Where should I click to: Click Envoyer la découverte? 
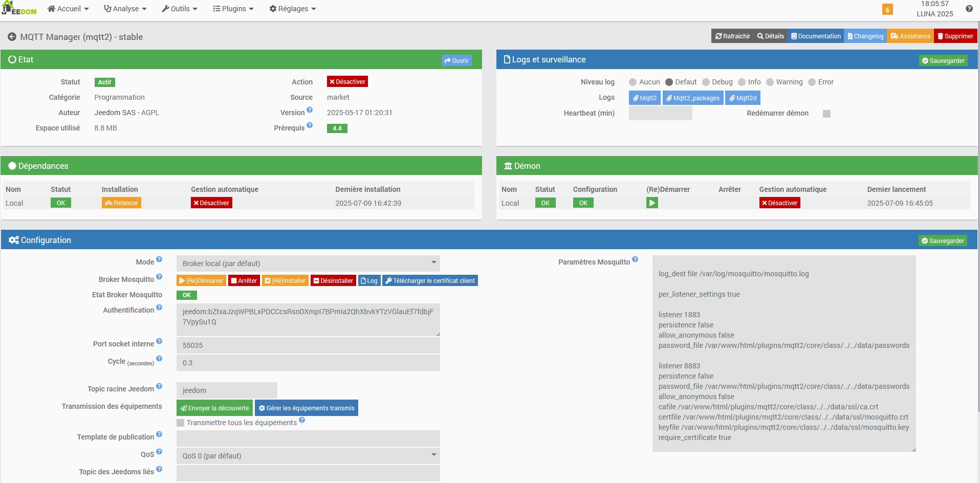(x=214, y=408)
